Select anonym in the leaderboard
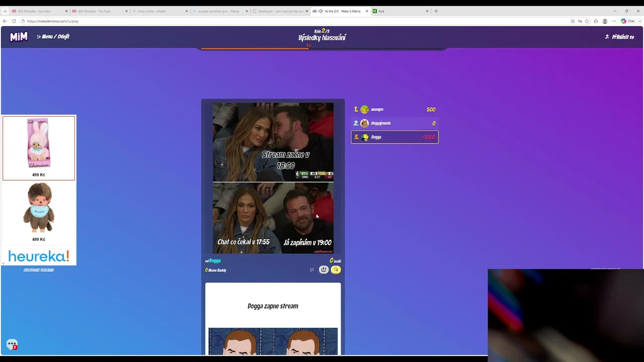Screen dimensions: 644x362 click(394, 110)
